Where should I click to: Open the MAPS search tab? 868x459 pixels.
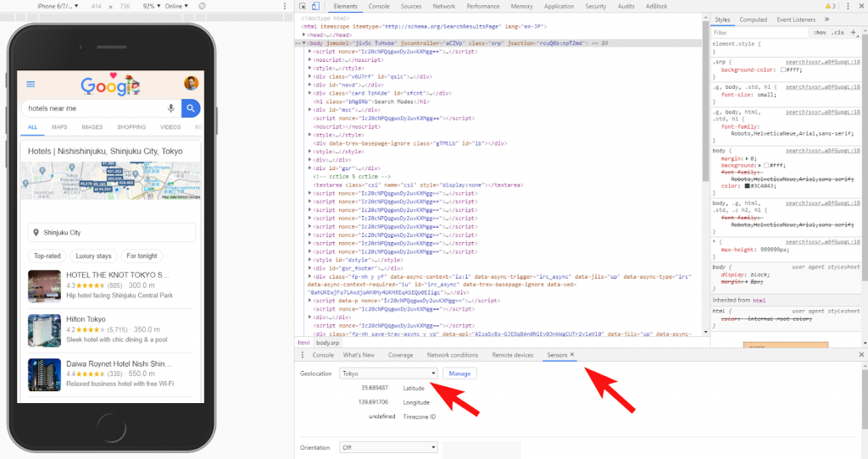click(x=60, y=127)
